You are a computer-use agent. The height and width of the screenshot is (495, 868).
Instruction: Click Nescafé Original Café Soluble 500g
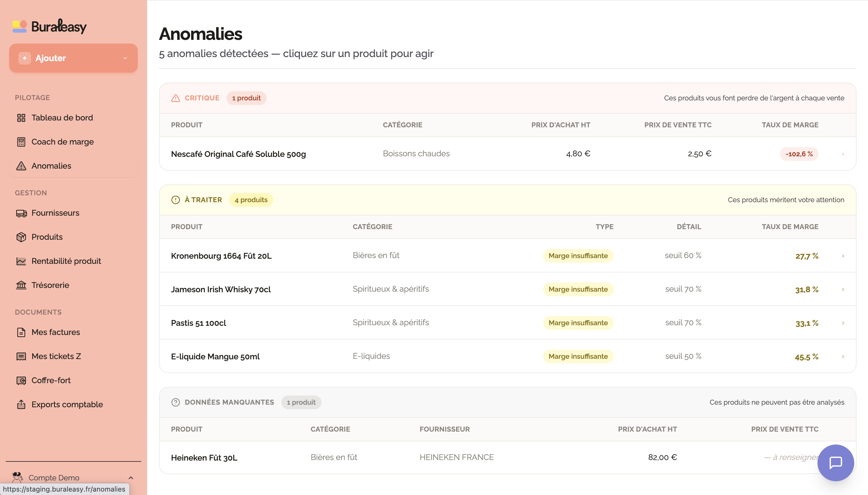[x=238, y=154]
